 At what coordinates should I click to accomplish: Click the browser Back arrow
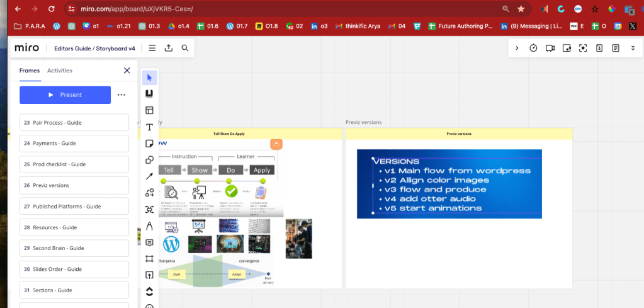(x=18, y=9)
